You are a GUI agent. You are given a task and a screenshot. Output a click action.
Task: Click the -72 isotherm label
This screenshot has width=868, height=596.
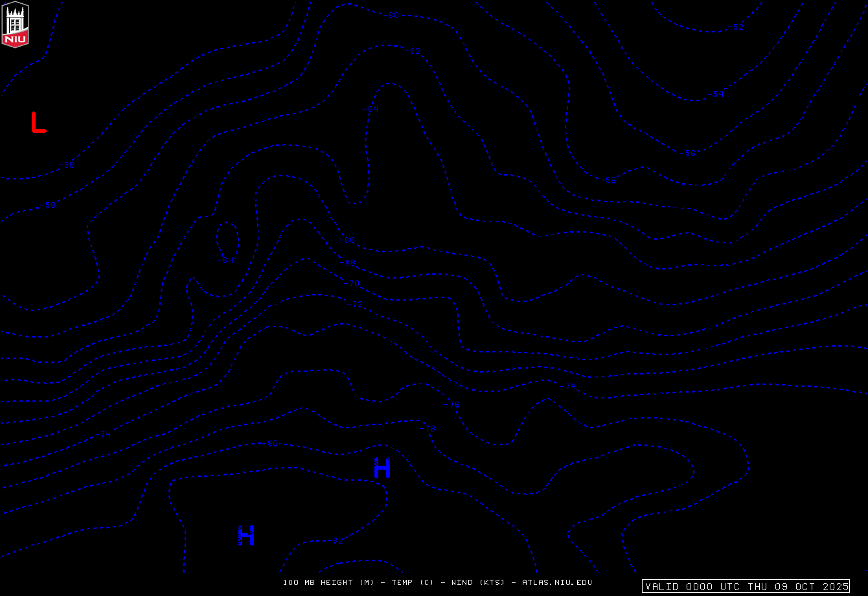[x=356, y=304]
